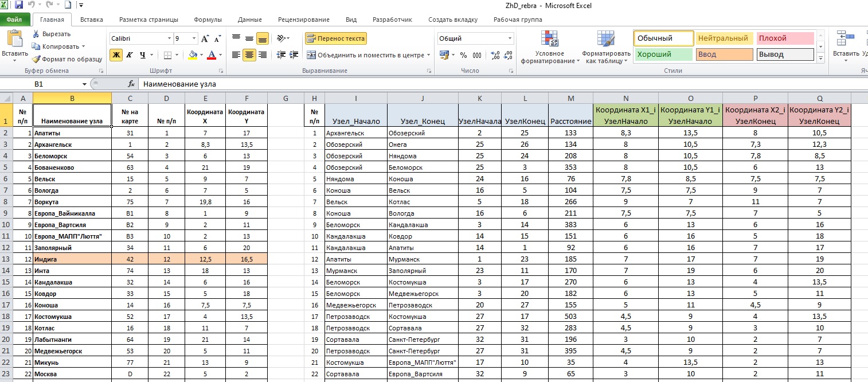
Task: Apply yellow fill color bucket
Action: point(193,55)
